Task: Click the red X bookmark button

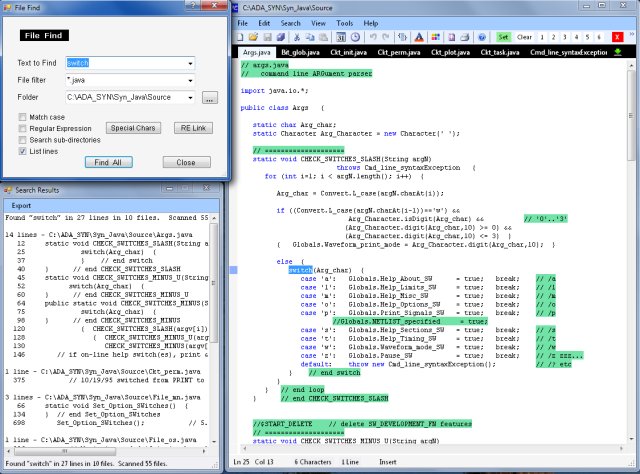Action: (615, 36)
